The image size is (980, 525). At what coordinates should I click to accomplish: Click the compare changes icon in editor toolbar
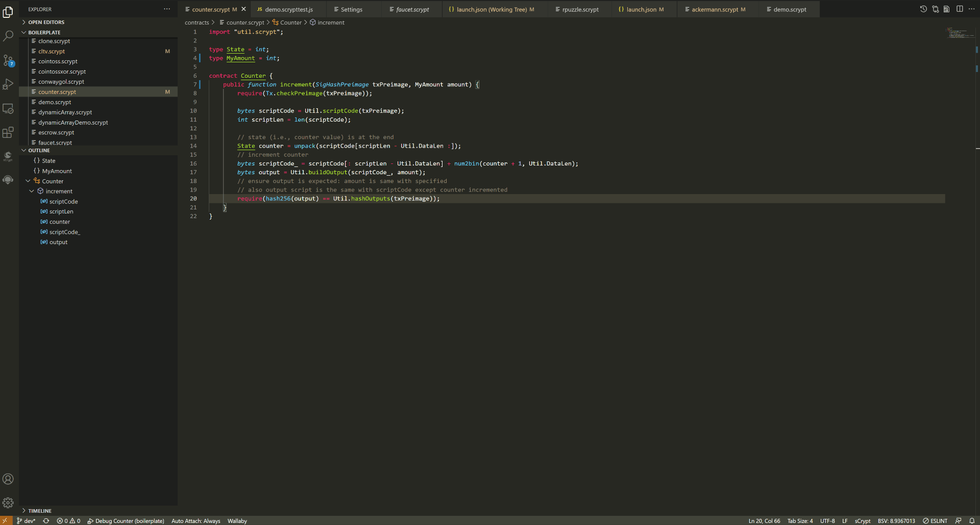click(x=936, y=9)
